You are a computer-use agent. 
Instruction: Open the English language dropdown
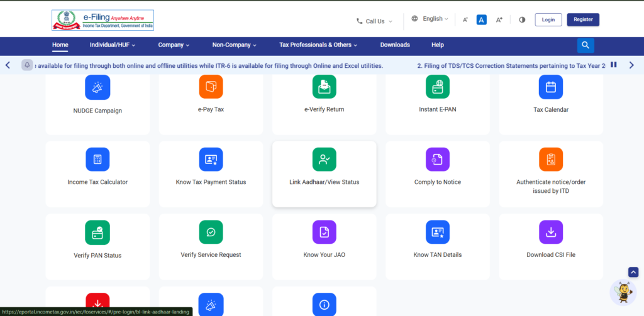(x=430, y=19)
